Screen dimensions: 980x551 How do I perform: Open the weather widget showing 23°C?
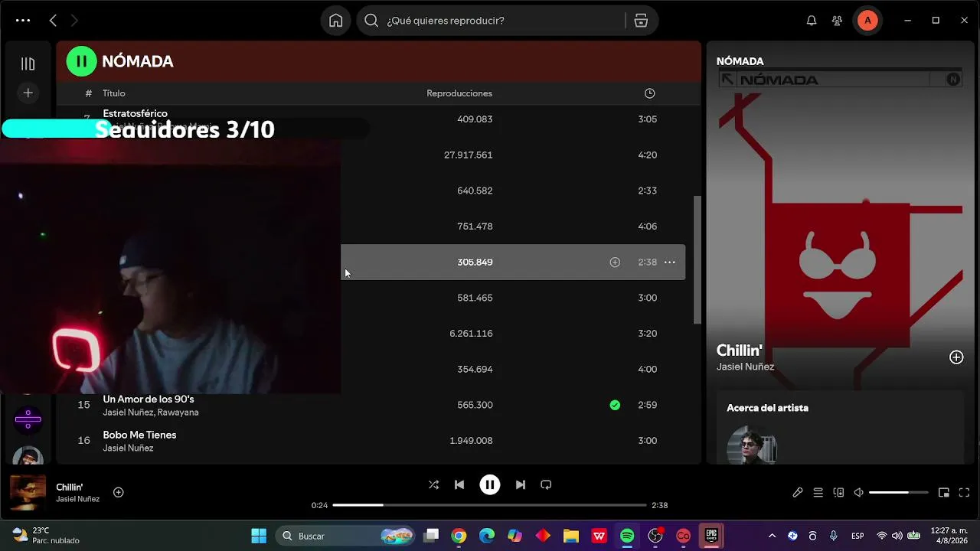tap(46, 536)
